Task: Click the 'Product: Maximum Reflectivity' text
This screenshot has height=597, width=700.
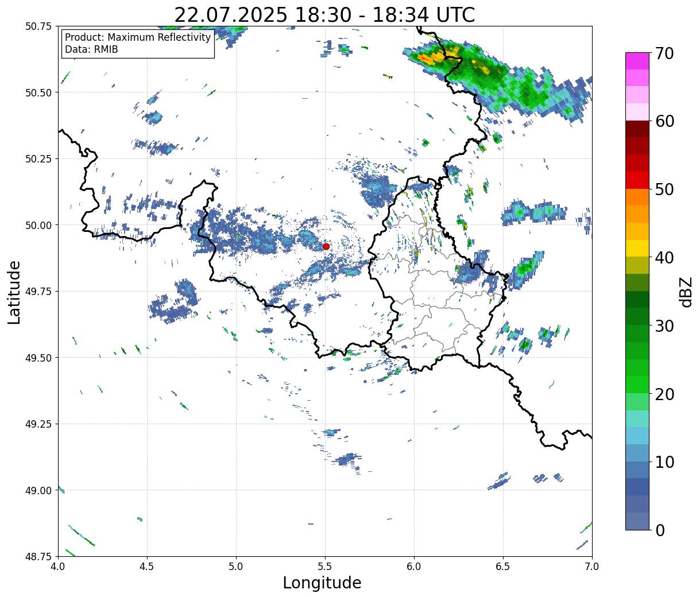Action: [138, 37]
